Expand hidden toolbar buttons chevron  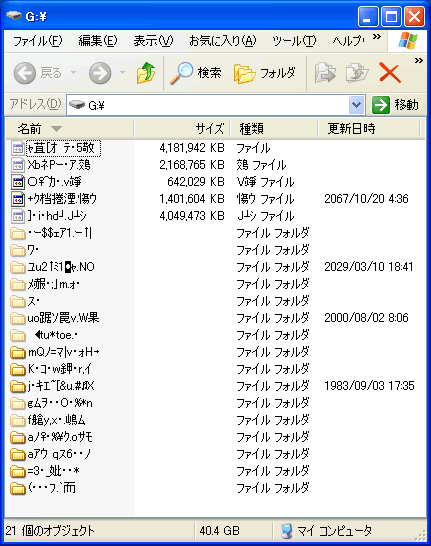tap(418, 61)
